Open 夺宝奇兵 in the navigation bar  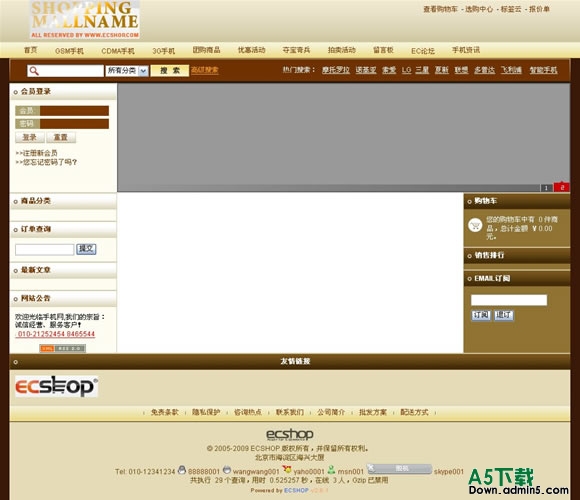pyautogui.click(x=296, y=50)
